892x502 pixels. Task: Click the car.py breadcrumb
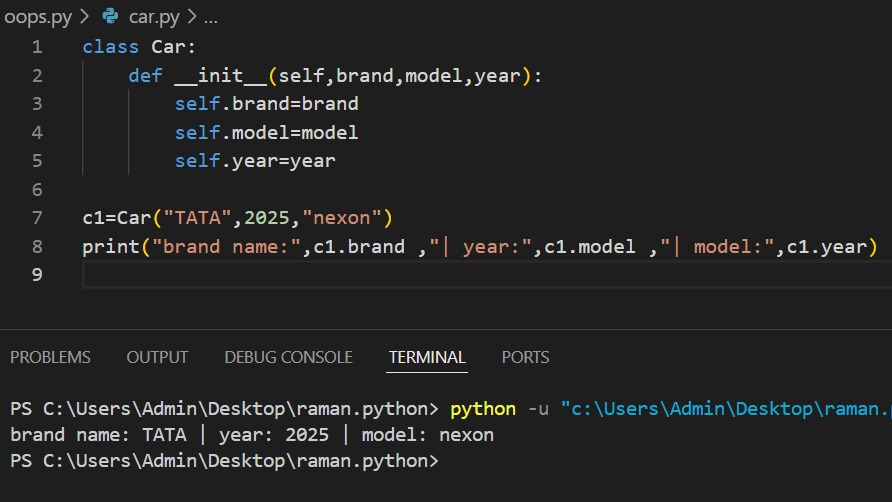tap(154, 17)
